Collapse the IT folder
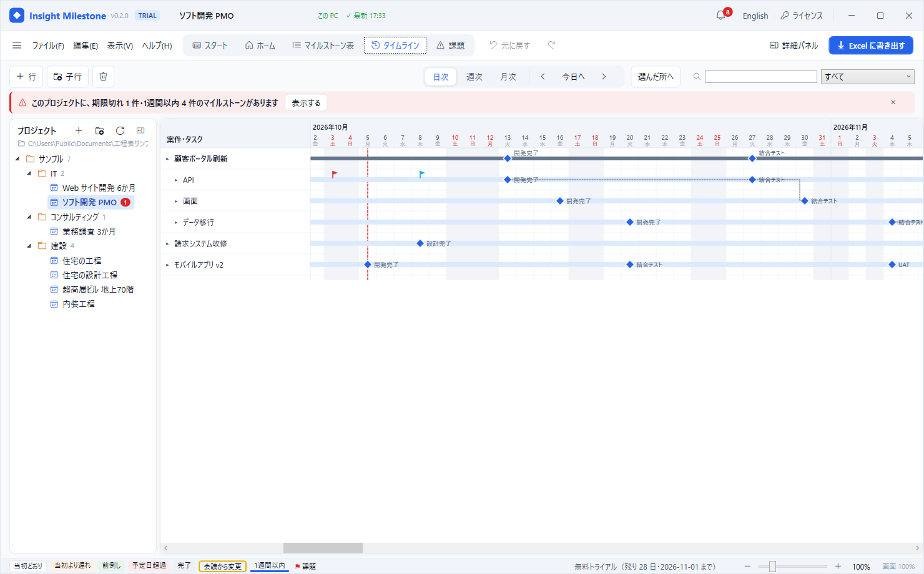 29,173
